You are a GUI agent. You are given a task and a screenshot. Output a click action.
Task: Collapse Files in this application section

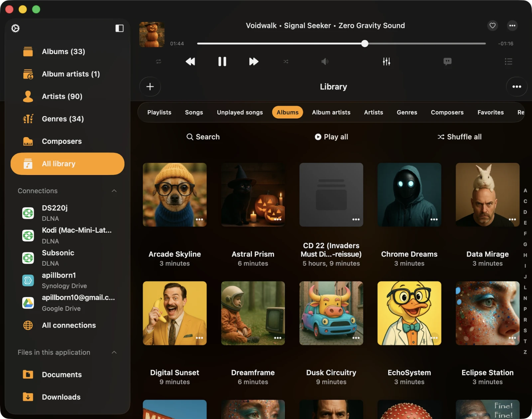[x=114, y=352]
